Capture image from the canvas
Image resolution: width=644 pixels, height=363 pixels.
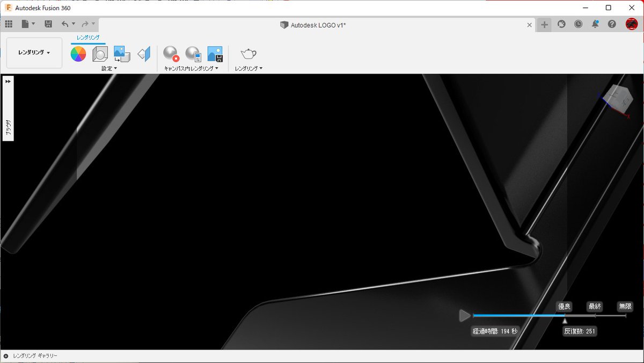pyautogui.click(x=215, y=54)
